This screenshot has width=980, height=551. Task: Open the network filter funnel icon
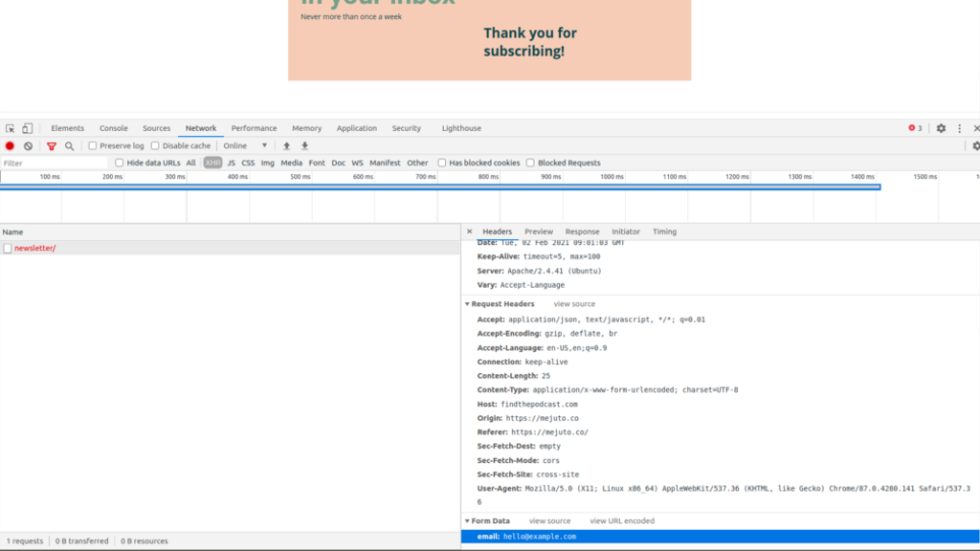tap(51, 146)
